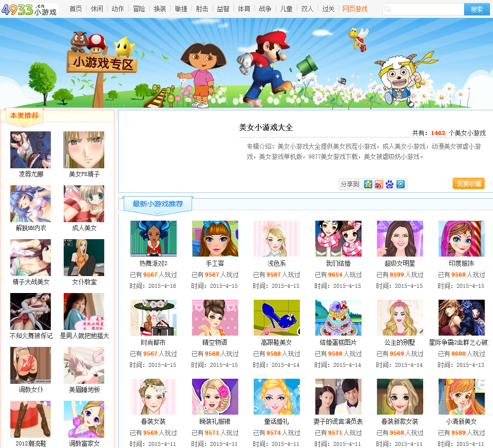Open the 印度服饰 game thumbnail

(462, 239)
